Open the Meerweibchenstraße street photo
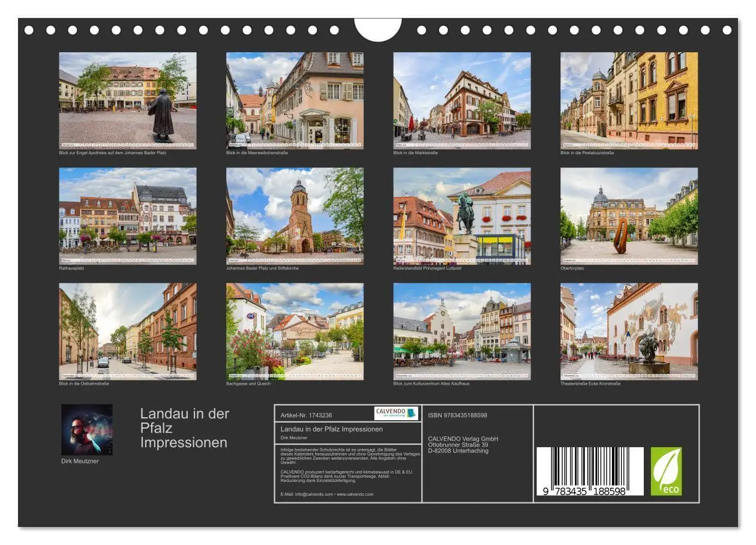 point(295,100)
